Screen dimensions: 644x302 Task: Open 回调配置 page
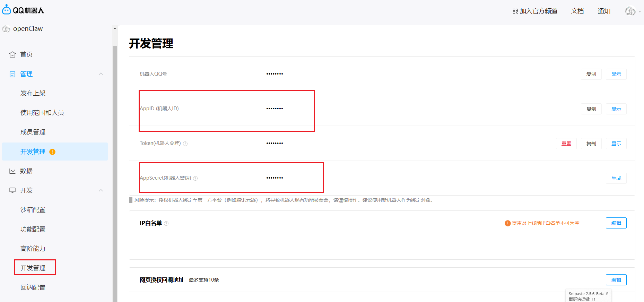(x=33, y=287)
